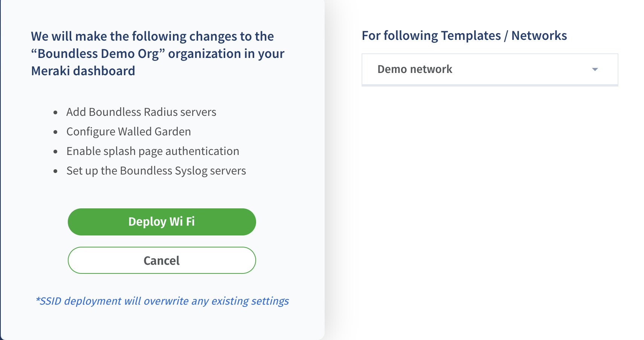Click the dropdown arrow beside Demo network
The width and height of the screenshot is (644, 340).
tap(595, 70)
